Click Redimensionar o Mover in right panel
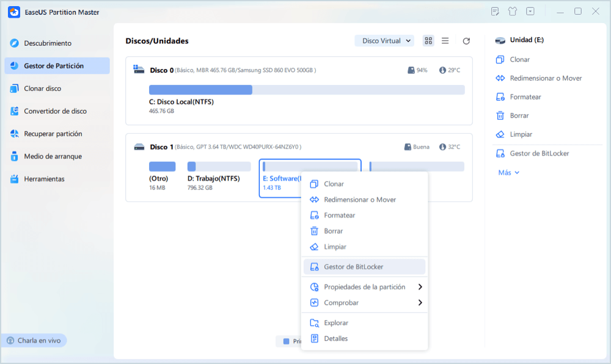 538,78
